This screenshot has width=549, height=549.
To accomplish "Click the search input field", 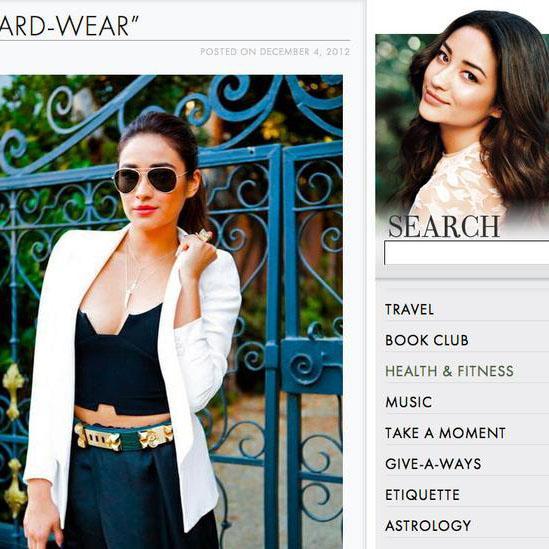I will pos(466,252).
